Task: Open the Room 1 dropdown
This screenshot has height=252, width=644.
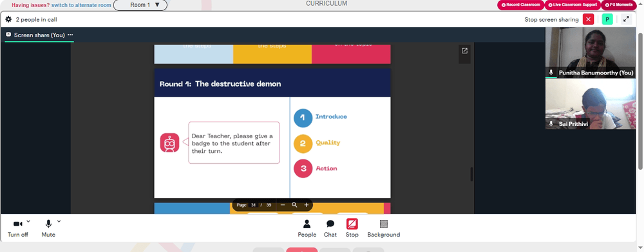Action: click(x=140, y=5)
